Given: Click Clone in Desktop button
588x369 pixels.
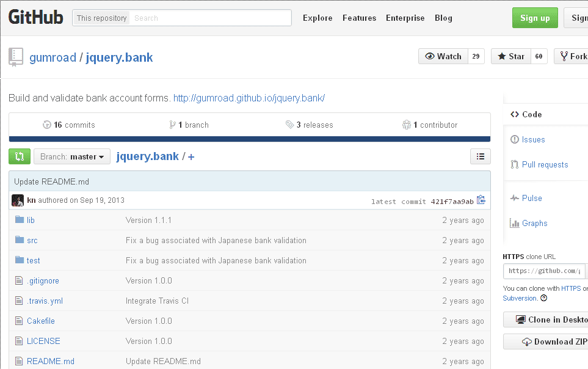Looking at the screenshot, I should (x=546, y=320).
